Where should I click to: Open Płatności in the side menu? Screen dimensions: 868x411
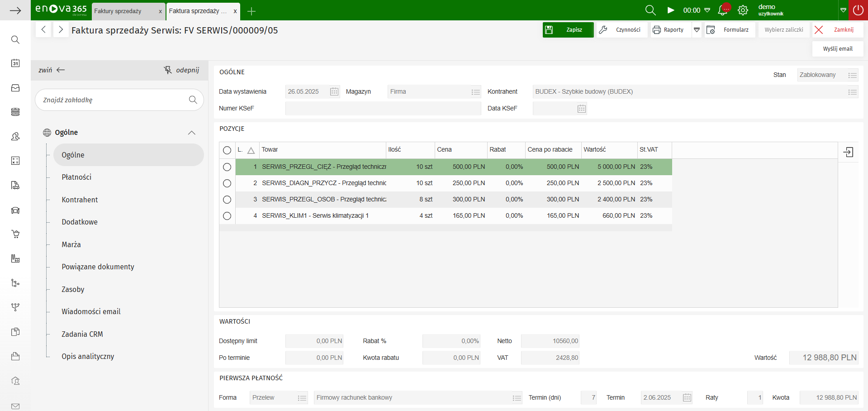point(76,177)
